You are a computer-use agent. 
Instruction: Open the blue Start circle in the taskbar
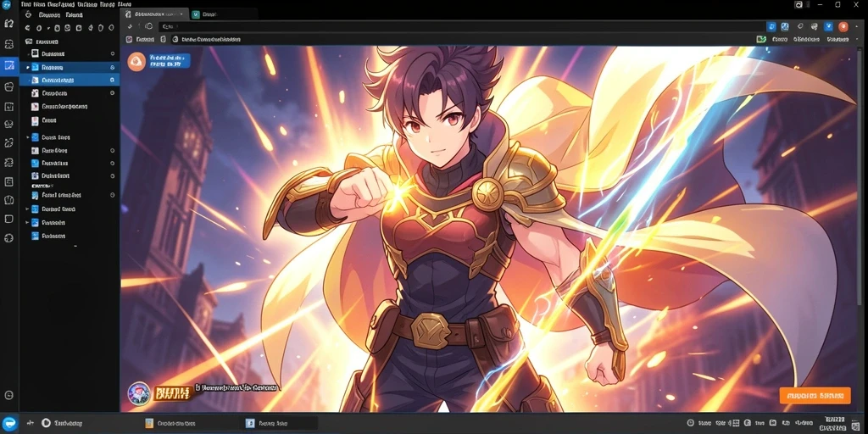click(x=10, y=423)
